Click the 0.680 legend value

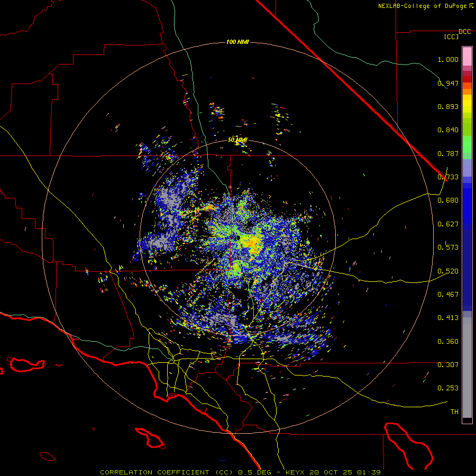pos(448,200)
